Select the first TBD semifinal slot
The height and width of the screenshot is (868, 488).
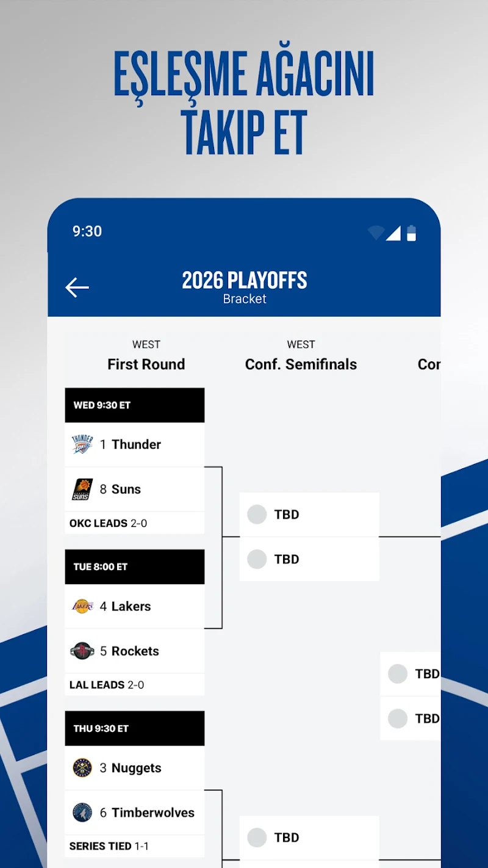tap(309, 515)
